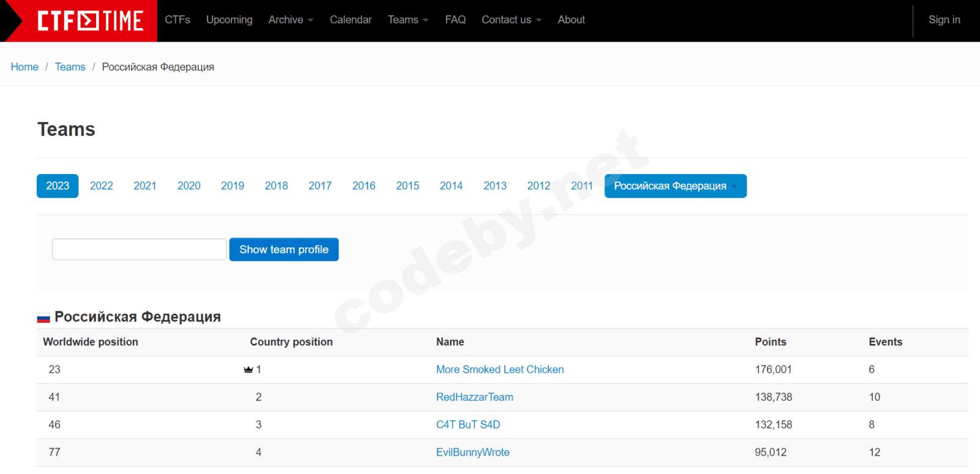980x474 pixels.
Task: Click the Sign in link
Action: tap(944, 20)
